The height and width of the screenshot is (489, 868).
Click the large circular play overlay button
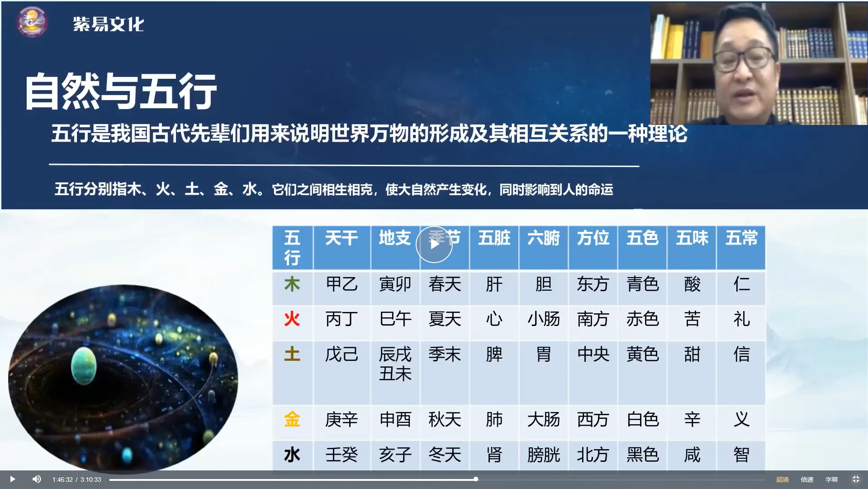coord(434,244)
